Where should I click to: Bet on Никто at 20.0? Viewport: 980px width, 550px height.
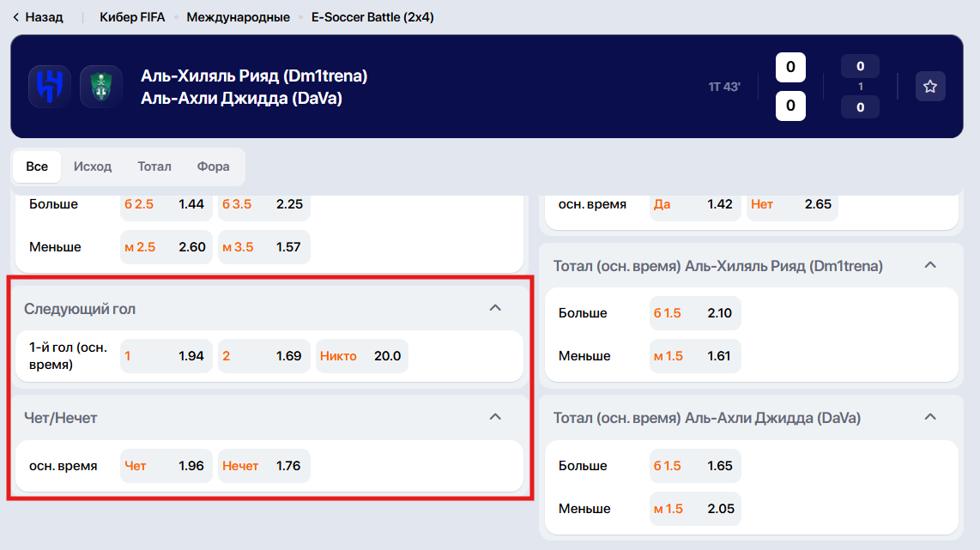[x=361, y=356]
